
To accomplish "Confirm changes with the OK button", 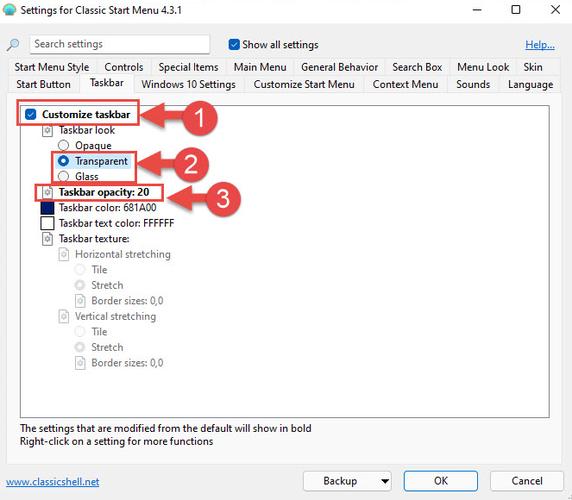I will tap(441, 481).
